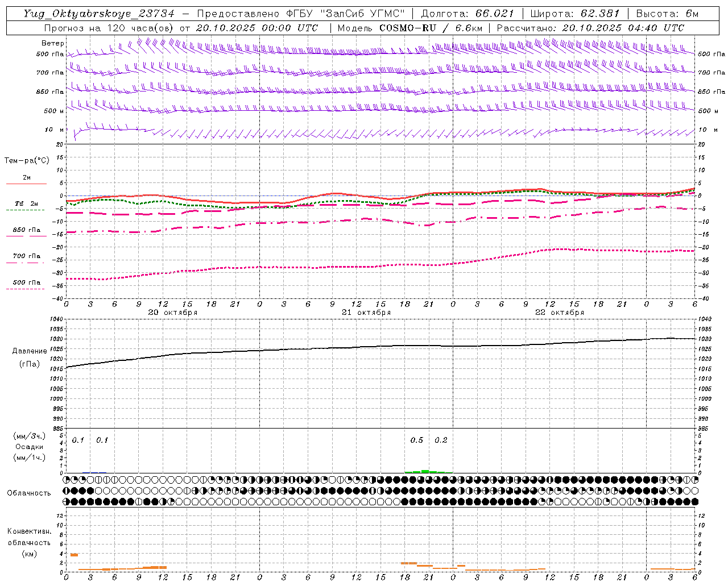This screenshot has width=728, height=582.
Task: Click the green dashed Td 2м legend line
Action: (25, 210)
